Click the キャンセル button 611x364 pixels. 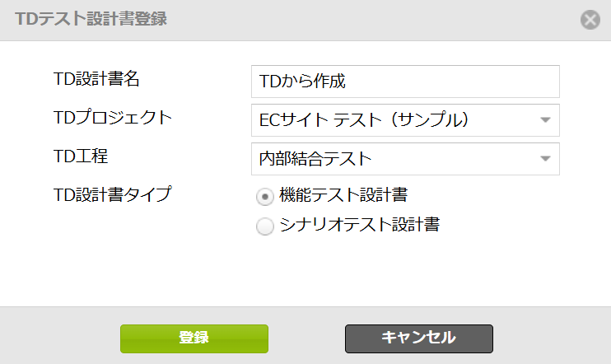coord(418,338)
